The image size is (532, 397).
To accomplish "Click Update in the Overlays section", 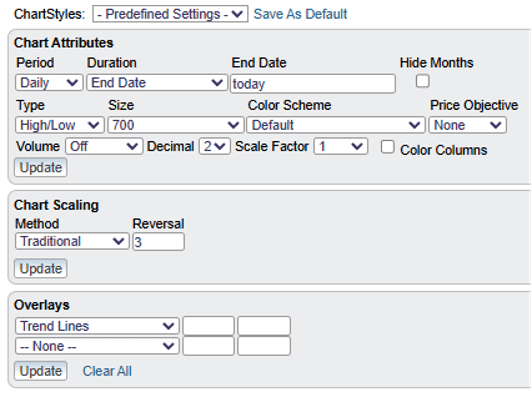I will pos(41,371).
